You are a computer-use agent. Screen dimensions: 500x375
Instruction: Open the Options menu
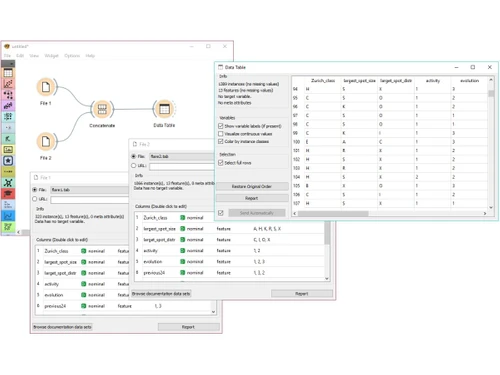pyautogui.click(x=72, y=56)
